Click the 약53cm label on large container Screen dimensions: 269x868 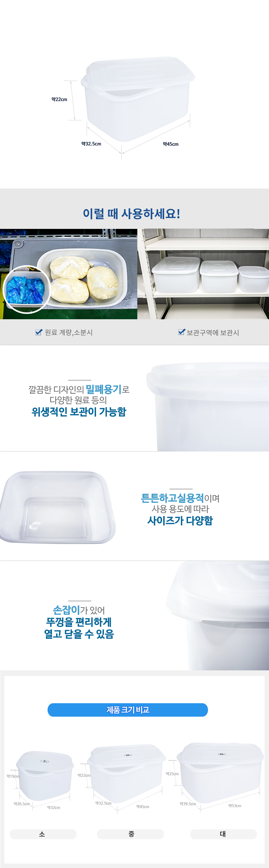click(x=235, y=806)
